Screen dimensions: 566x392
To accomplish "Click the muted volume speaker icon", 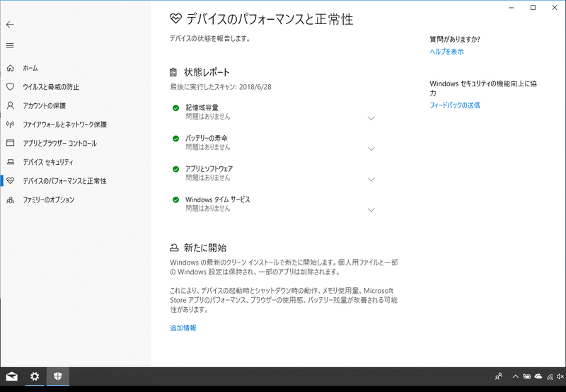I will click(x=560, y=377).
